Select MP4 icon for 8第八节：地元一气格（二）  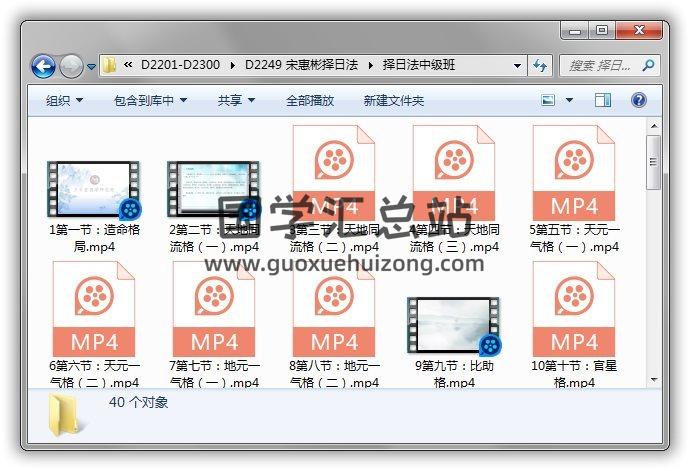[x=334, y=309]
